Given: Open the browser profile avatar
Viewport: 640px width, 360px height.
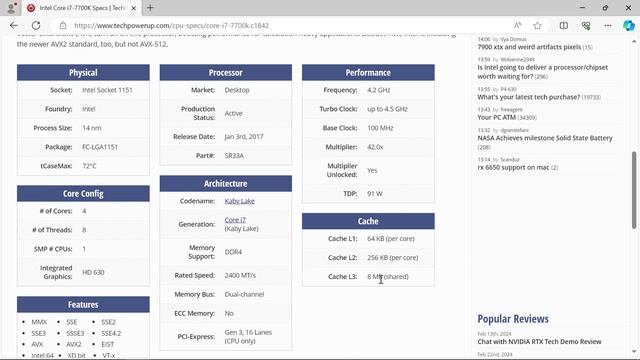Looking at the screenshot, I should pyautogui.click(x=11, y=8).
